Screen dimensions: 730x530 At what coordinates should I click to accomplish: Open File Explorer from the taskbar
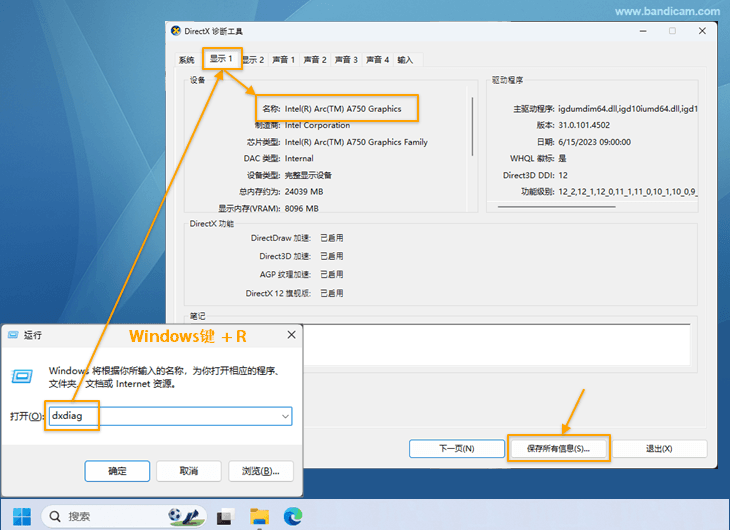click(259, 516)
